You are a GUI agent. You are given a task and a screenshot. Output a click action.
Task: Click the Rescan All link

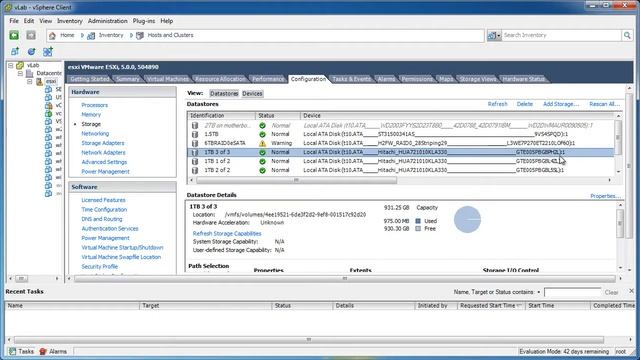[x=604, y=104]
